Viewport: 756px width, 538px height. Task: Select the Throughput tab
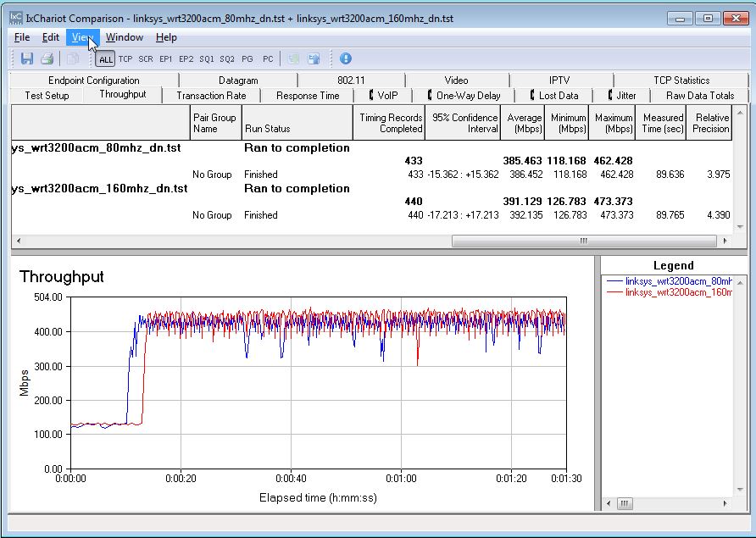tap(122, 95)
